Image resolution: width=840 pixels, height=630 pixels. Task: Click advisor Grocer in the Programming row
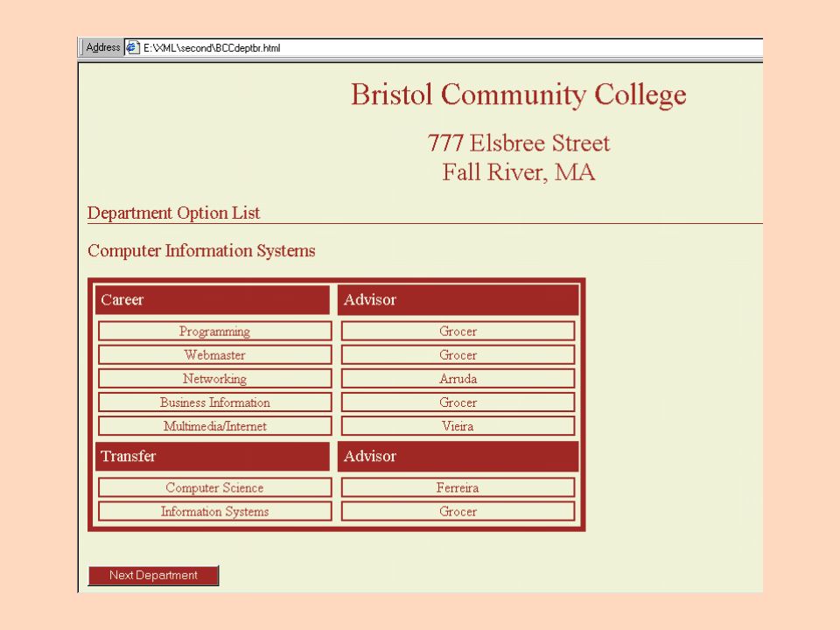(458, 331)
